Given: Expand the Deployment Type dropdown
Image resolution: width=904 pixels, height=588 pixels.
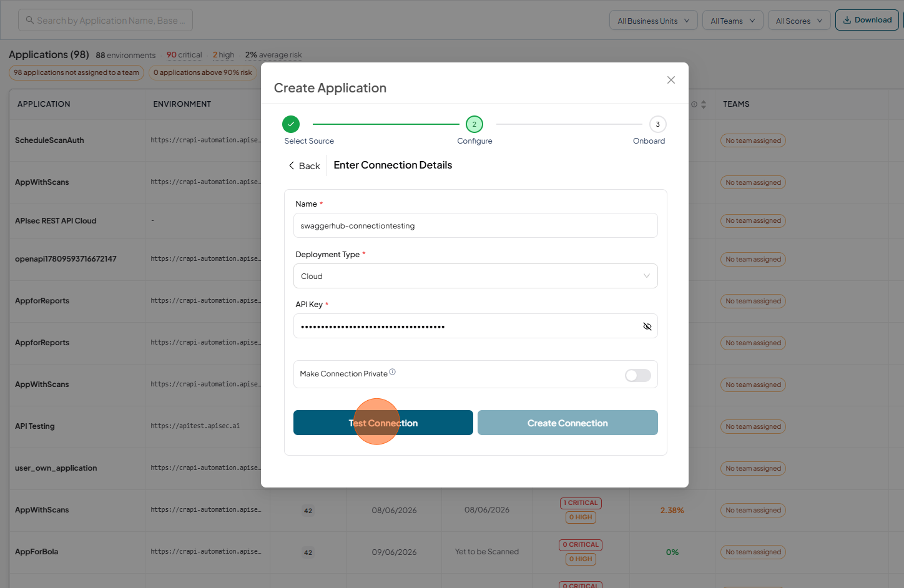Looking at the screenshot, I should tap(476, 276).
